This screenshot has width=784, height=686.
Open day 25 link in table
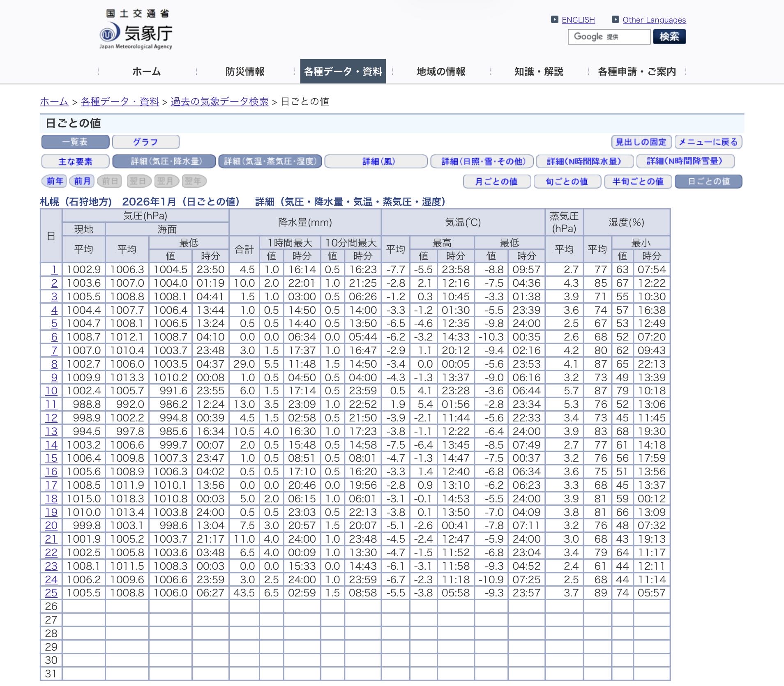(x=51, y=593)
